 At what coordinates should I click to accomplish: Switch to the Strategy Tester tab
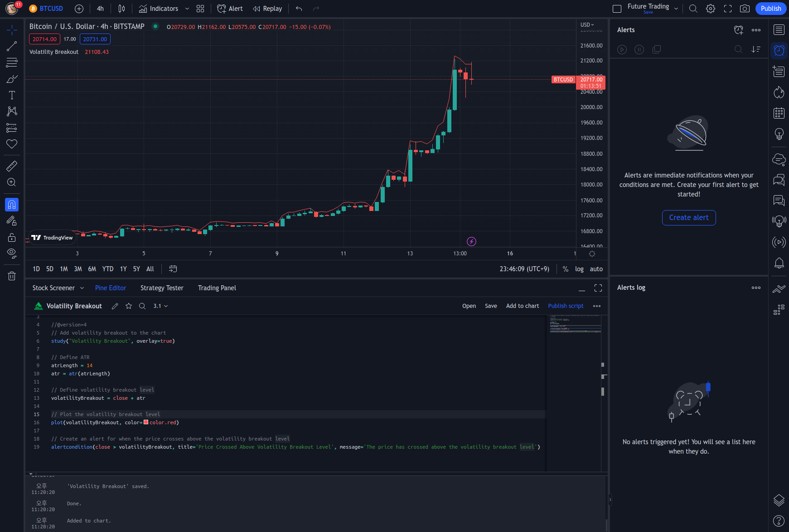[162, 288]
